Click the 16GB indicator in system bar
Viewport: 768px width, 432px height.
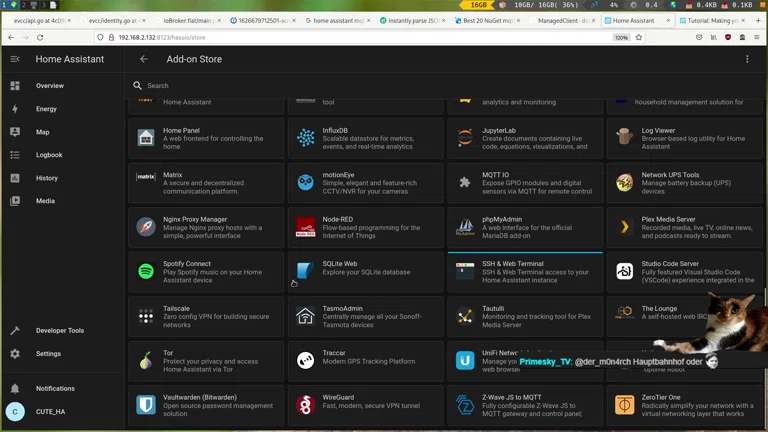pos(478,5)
